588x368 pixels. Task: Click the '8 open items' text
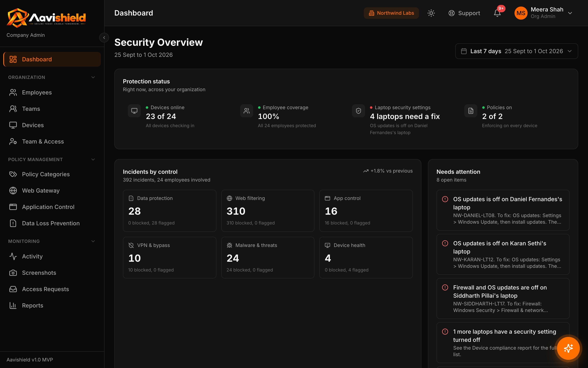[451, 180]
